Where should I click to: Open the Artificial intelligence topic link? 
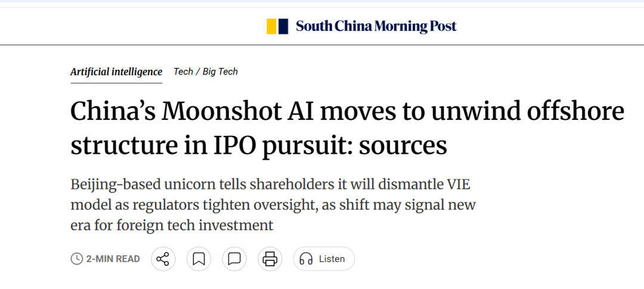point(116,72)
